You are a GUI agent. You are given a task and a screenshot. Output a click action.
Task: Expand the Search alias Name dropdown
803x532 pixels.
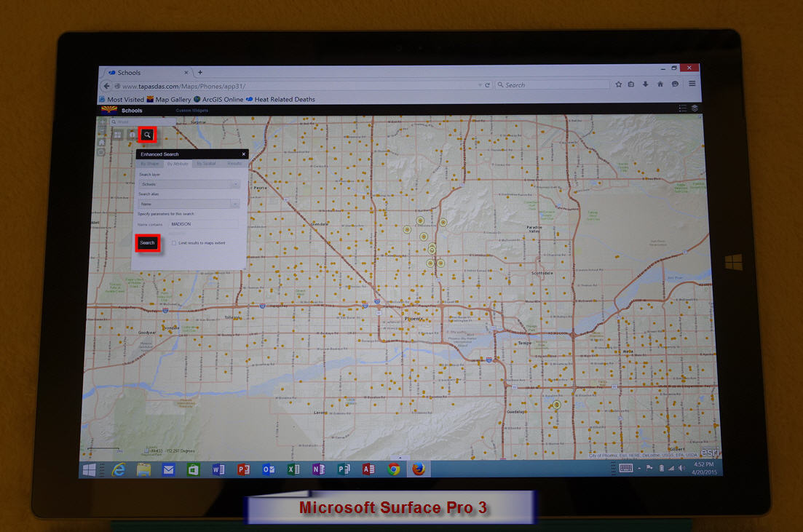189,204
